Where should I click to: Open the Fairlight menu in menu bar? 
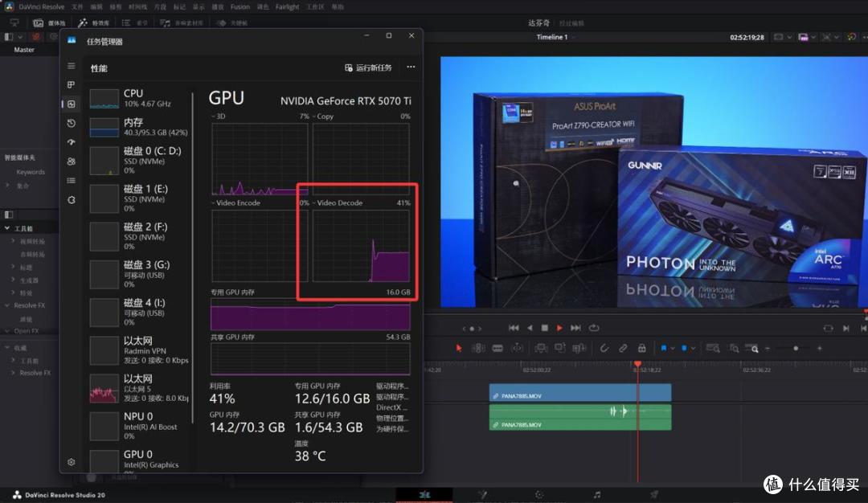tap(287, 6)
